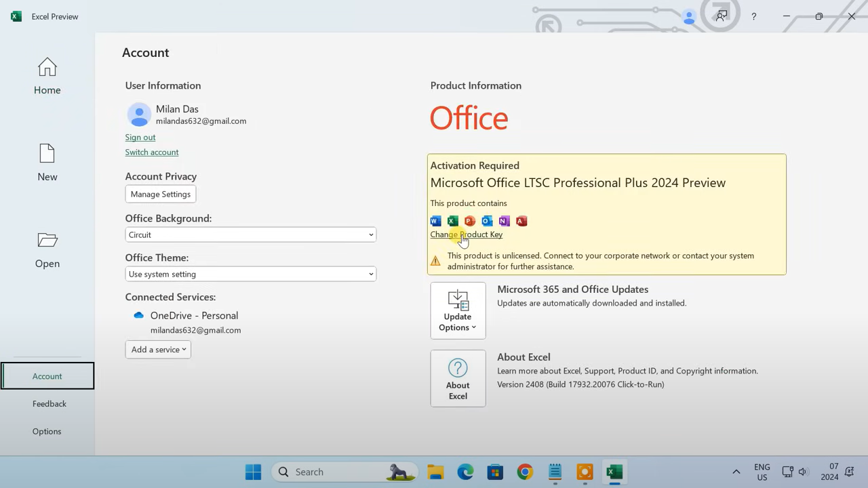Open Microsoft Store from the taskbar
This screenshot has width=868, height=488.
tap(495, 472)
